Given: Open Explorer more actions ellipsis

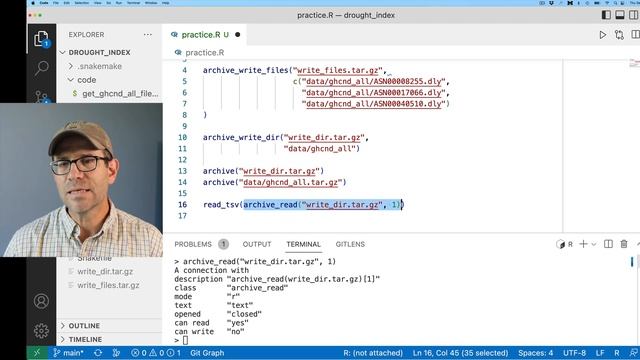Looking at the screenshot, I should click(x=148, y=35).
